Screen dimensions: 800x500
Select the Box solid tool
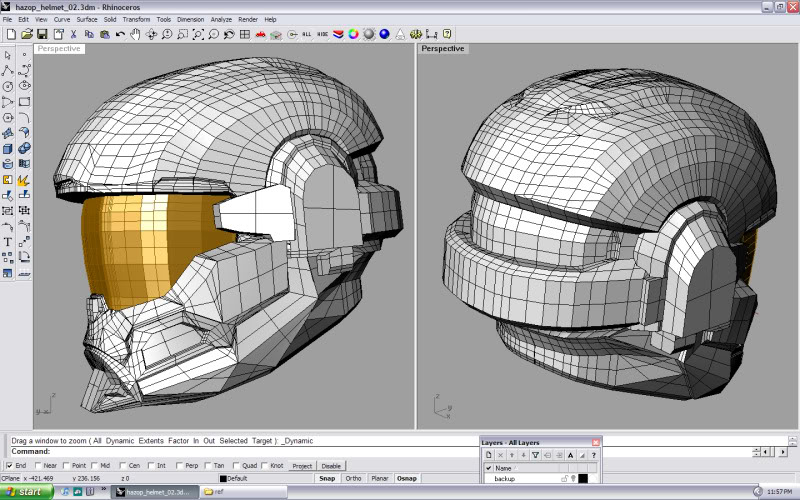pos(8,148)
